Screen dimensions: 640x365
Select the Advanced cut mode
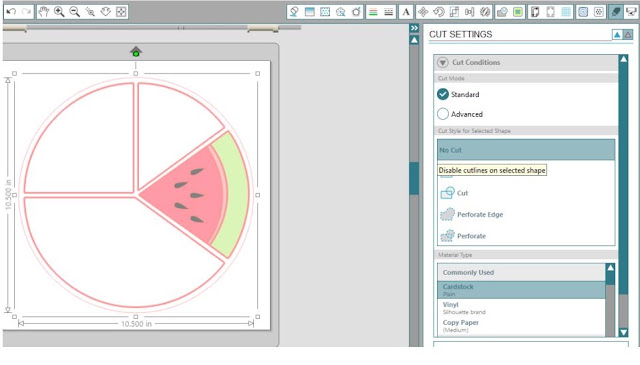[x=460, y=114]
